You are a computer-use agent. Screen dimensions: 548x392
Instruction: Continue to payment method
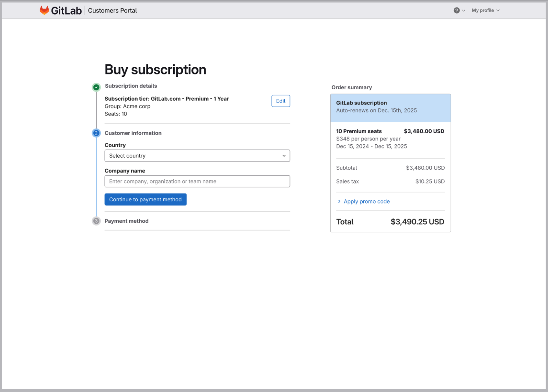pos(145,199)
